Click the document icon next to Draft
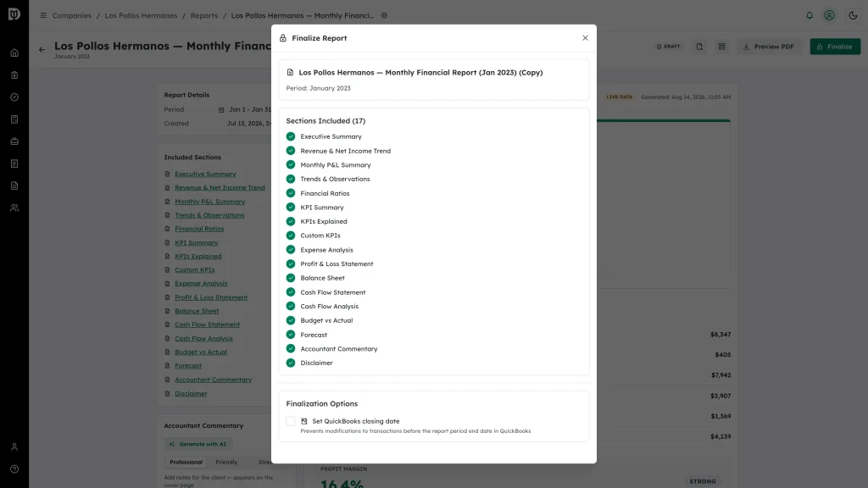The height and width of the screenshot is (488, 868). click(x=699, y=47)
